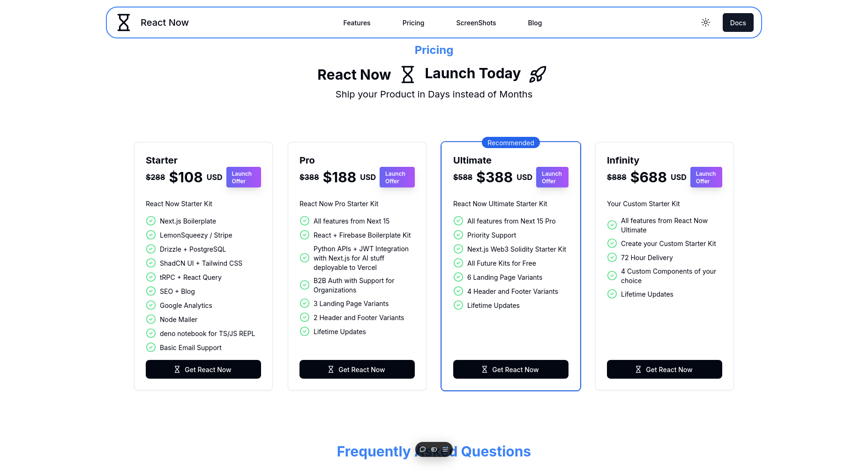Screen dimensions: 868x471
Task: Click the check icon beside Basic Email Support
Action: (x=151, y=347)
